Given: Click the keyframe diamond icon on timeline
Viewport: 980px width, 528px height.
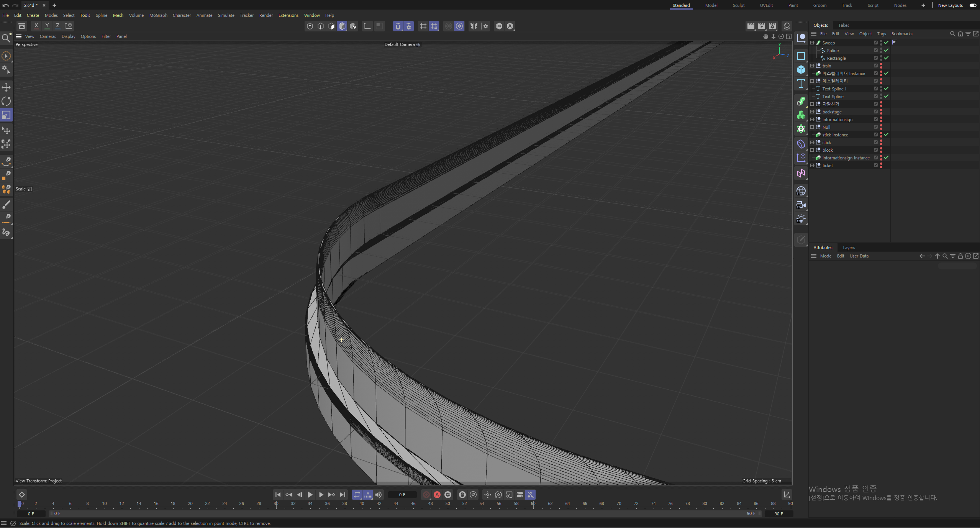Looking at the screenshot, I should [x=22, y=495].
